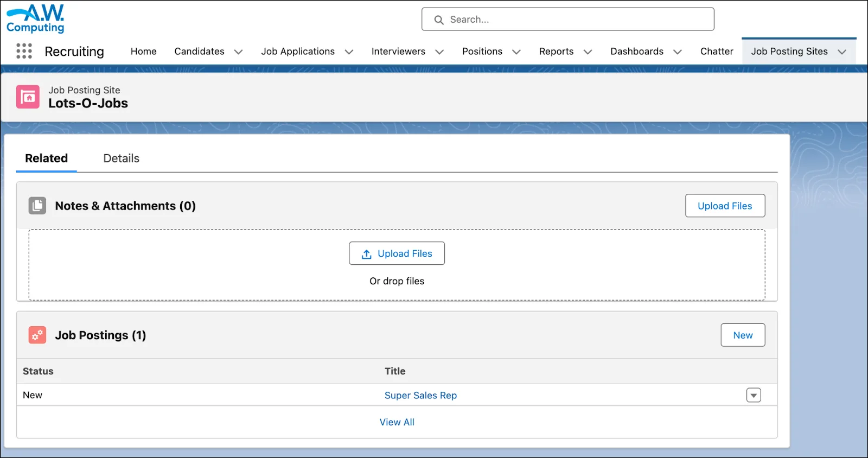The image size is (868, 458).
Task: Expand the Job Posting Sites tab chevron
Action: coord(842,52)
